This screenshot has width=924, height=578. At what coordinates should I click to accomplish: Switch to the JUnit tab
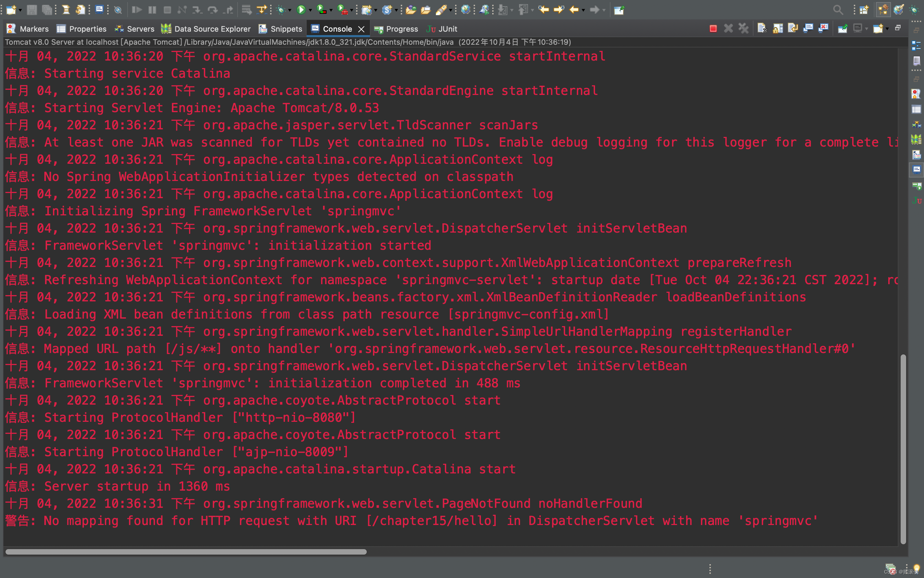coord(442,29)
